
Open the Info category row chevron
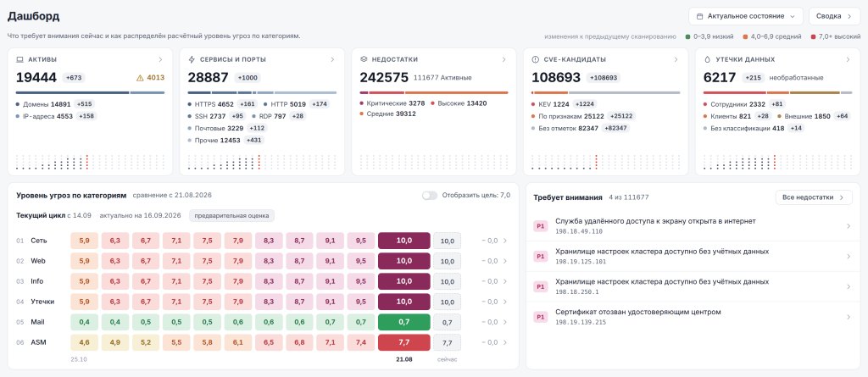coord(504,281)
